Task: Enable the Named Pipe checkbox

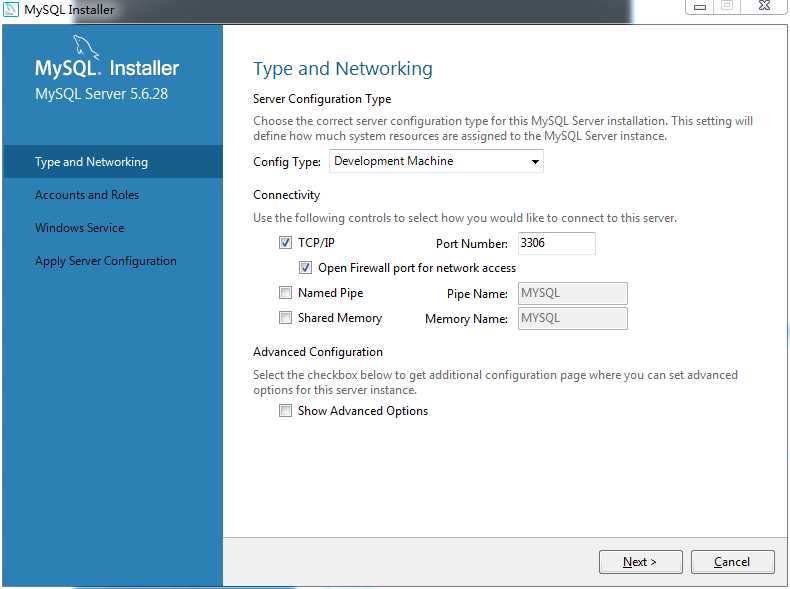Action: coord(285,293)
